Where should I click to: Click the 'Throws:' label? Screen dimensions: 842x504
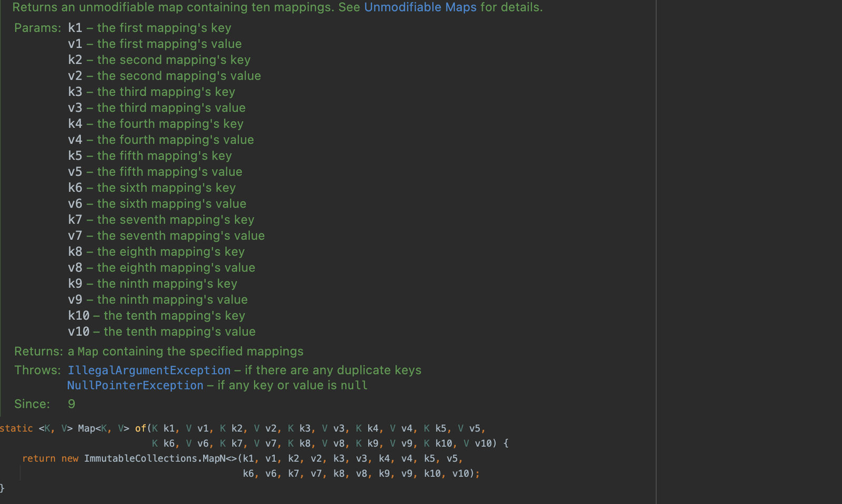[x=37, y=370]
